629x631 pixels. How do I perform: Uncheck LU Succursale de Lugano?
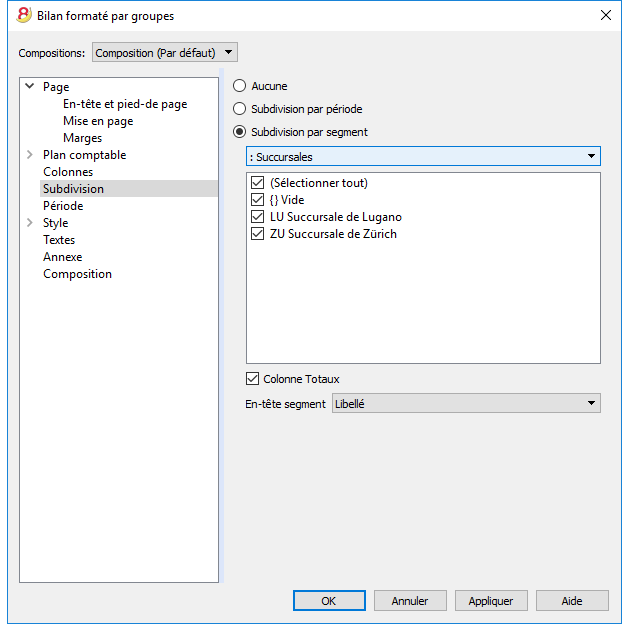(x=258, y=217)
